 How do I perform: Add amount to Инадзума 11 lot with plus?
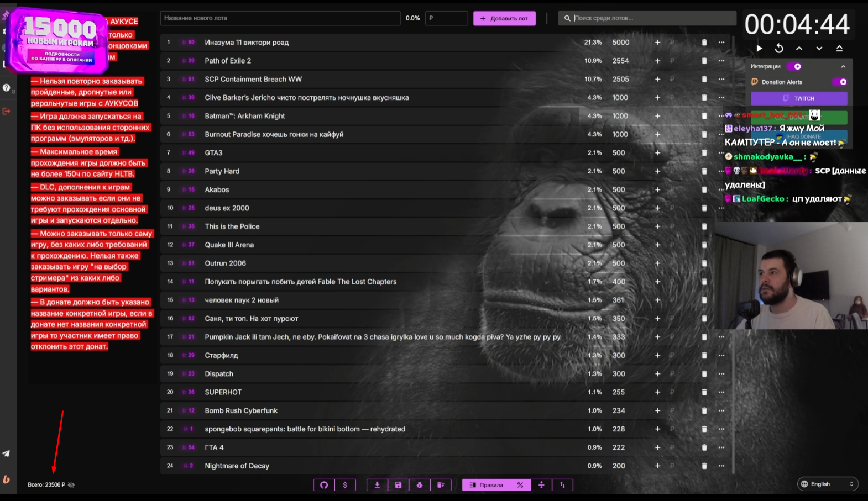[x=658, y=43]
